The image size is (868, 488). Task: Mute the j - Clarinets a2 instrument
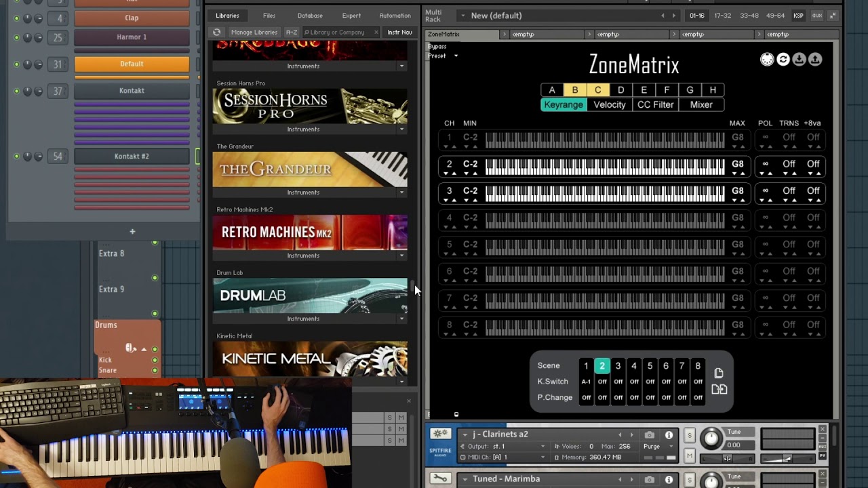click(x=690, y=456)
